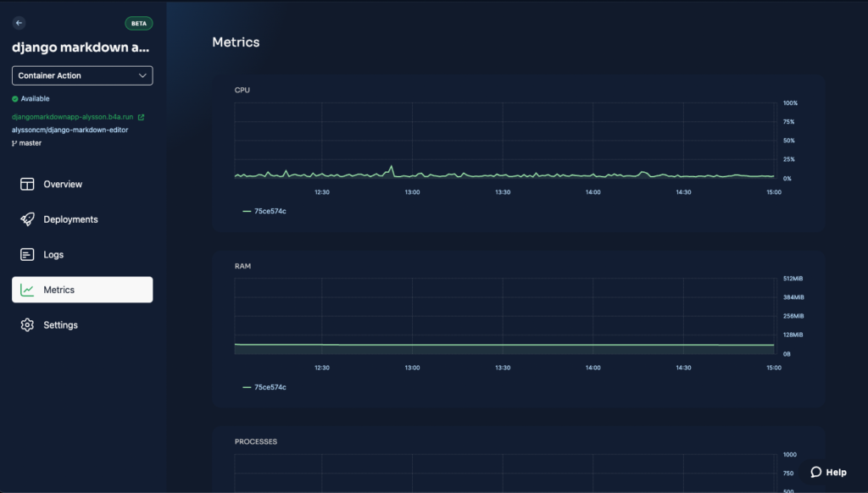Click the 1000 label on PROCESSES axis
The image size is (868, 493).
point(790,455)
